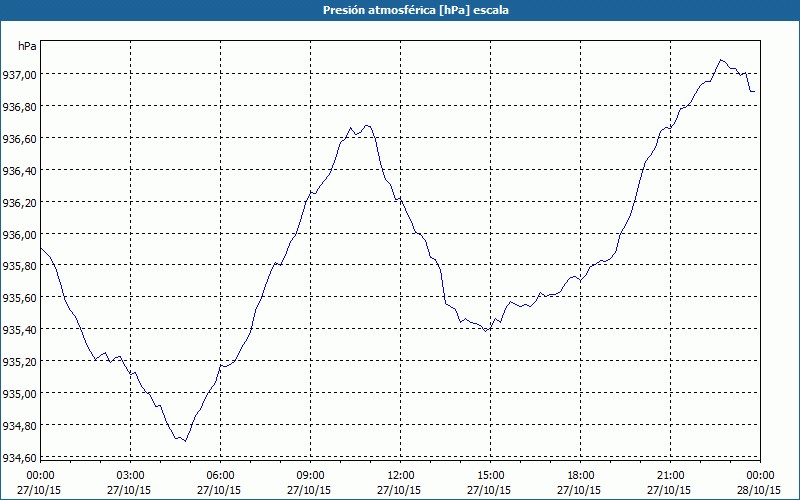This screenshot has height=500, width=800.
Task: Click the chart title Presión atmosférica [hPa] escala
Action: 416,10
